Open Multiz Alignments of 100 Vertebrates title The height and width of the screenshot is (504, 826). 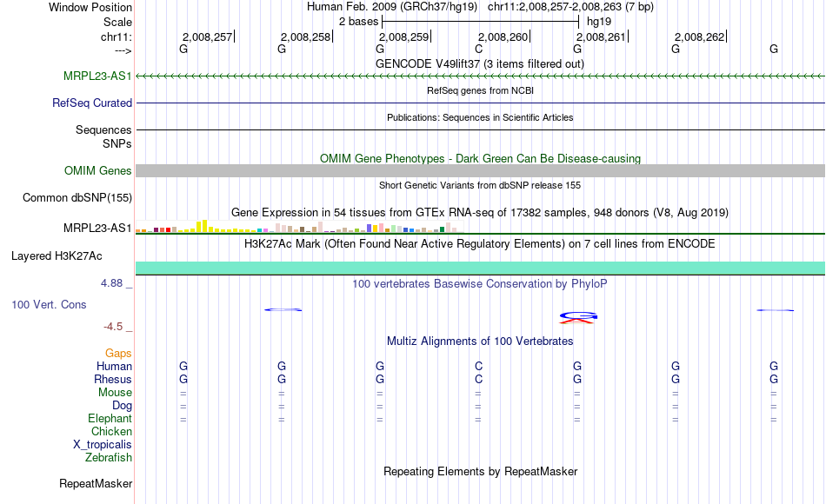(x=480, y=341)
